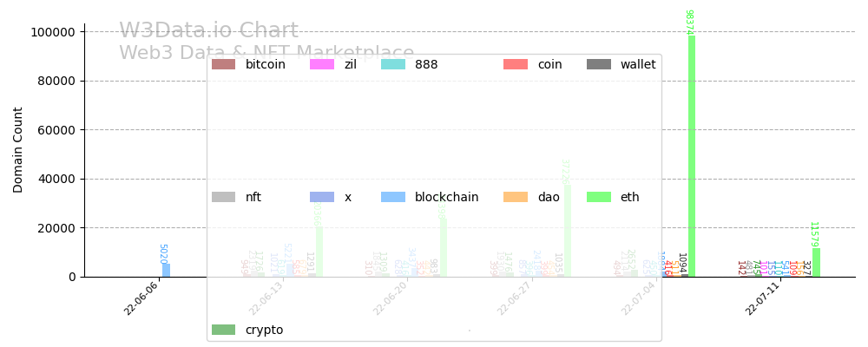Click the Domain Count axis title
The image size is (868, 347).
(x=18, y=149)
